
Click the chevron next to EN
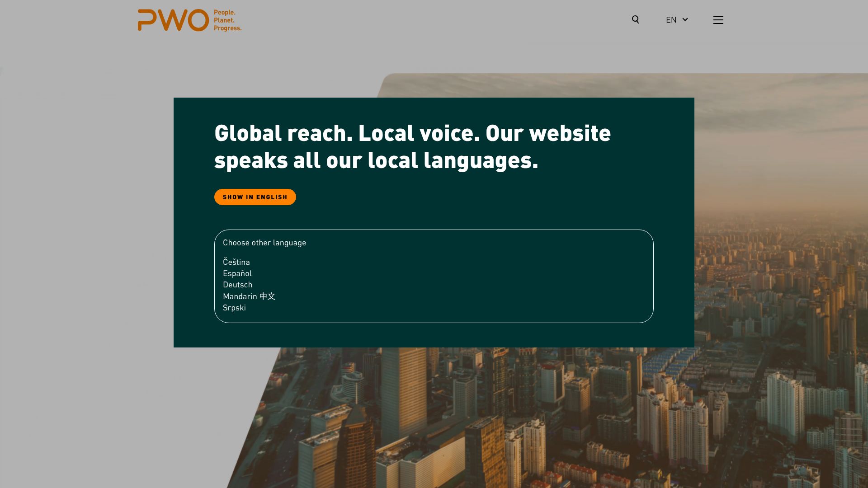coord(685,19)
